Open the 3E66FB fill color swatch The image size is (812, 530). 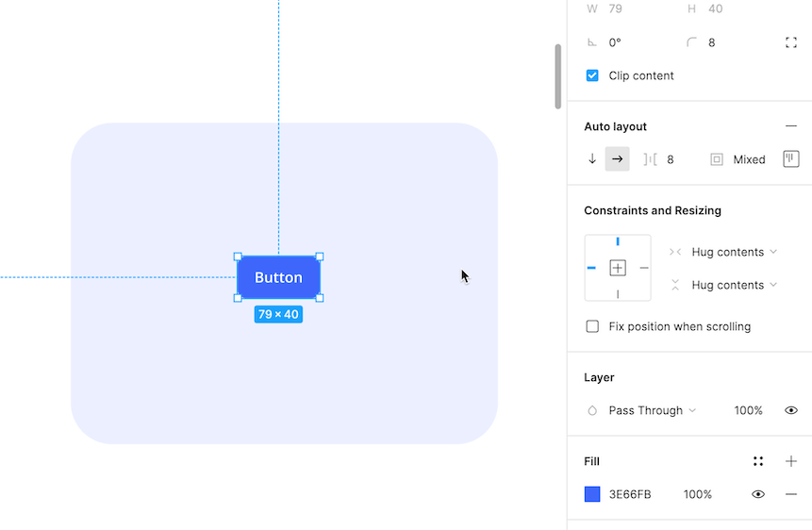(592, 494)
